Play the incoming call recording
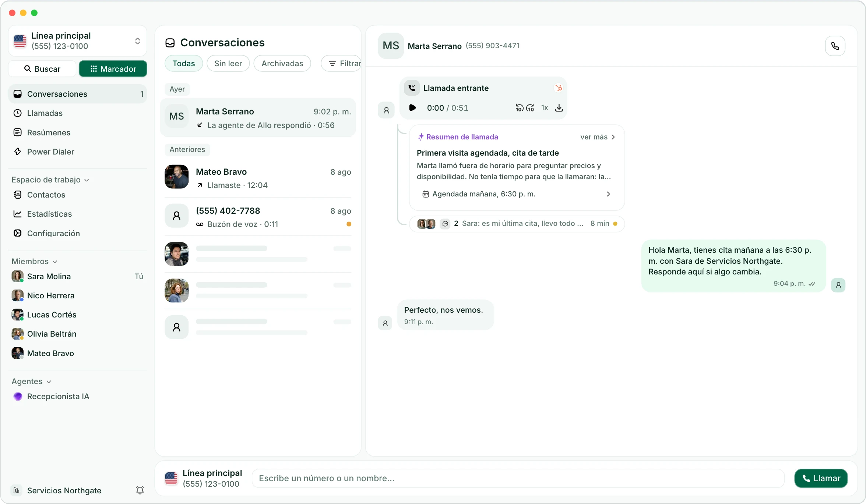 (412, 108)
